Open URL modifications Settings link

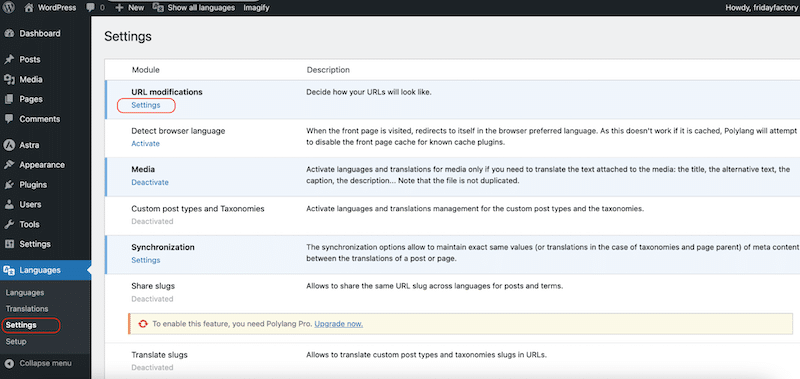pyautogui.click(x=146, y=105)
